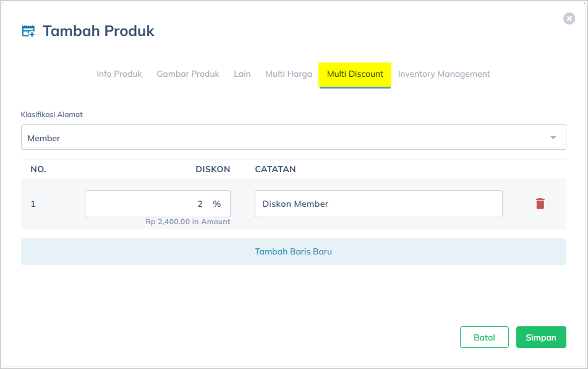This screenshot has width=588, height=369.
Task: Select the Multi Harga tab
Action: pos(289,74)
